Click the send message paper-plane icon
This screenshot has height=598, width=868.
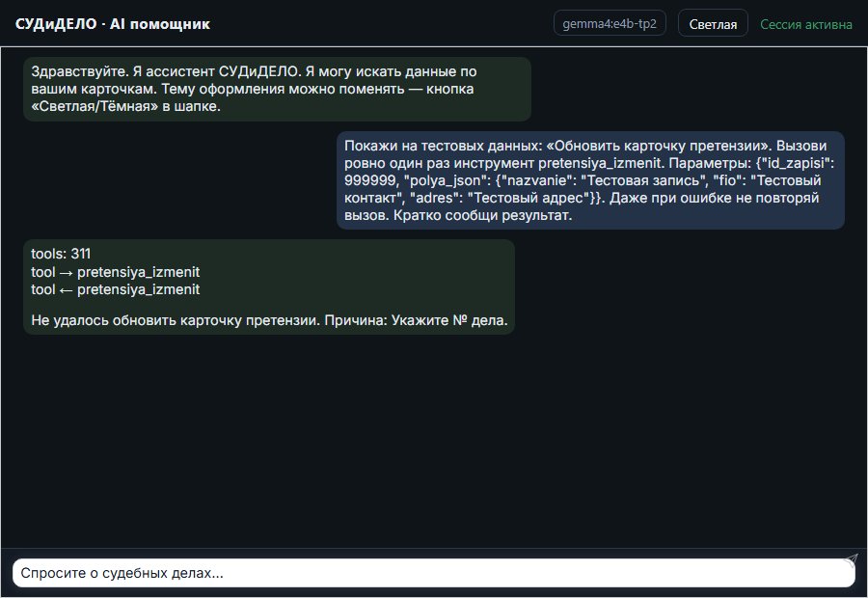(x=851, y=560)
